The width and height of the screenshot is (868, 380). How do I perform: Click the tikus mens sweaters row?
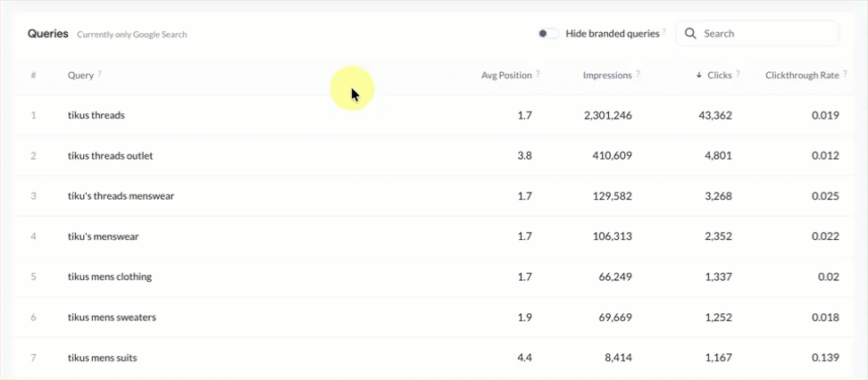click(434, 318)
